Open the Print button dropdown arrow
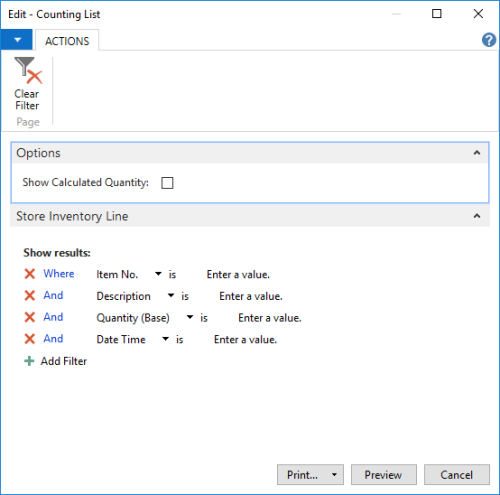Screen dimensions: 500x495 [334, 475]
